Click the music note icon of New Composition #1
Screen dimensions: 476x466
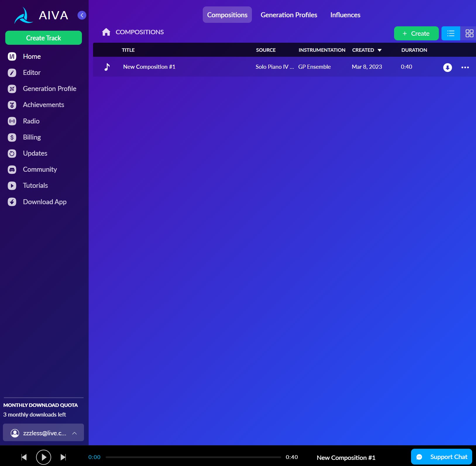[107, 67]
